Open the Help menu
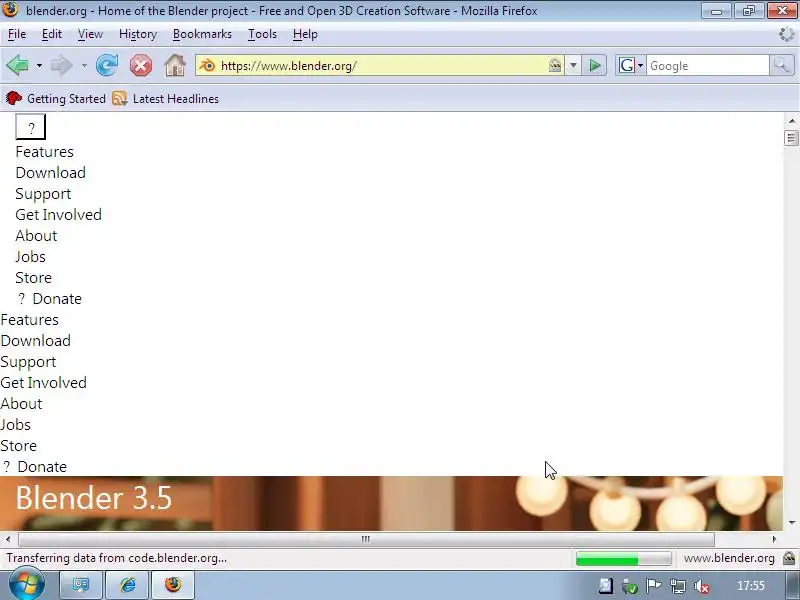800x600 pixels. [x=305, y=34]
